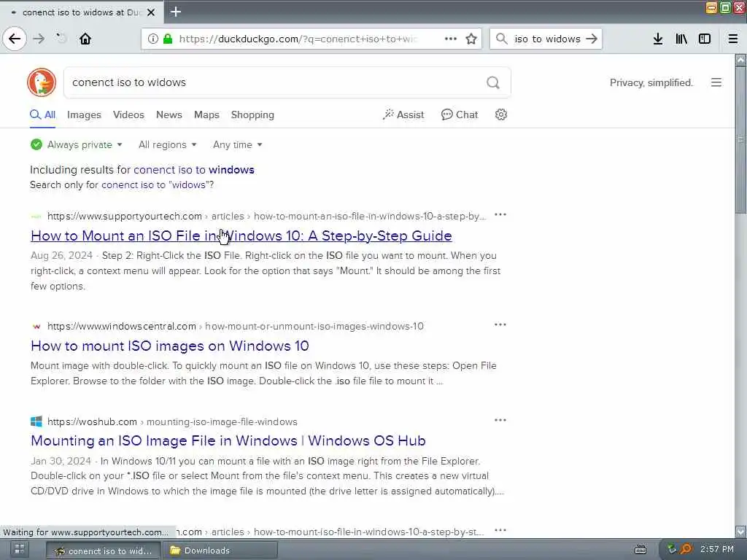Expand the All regions dropdown
Image resolution: width=747 pixels, height=560 pixels.
click(167, 145)
